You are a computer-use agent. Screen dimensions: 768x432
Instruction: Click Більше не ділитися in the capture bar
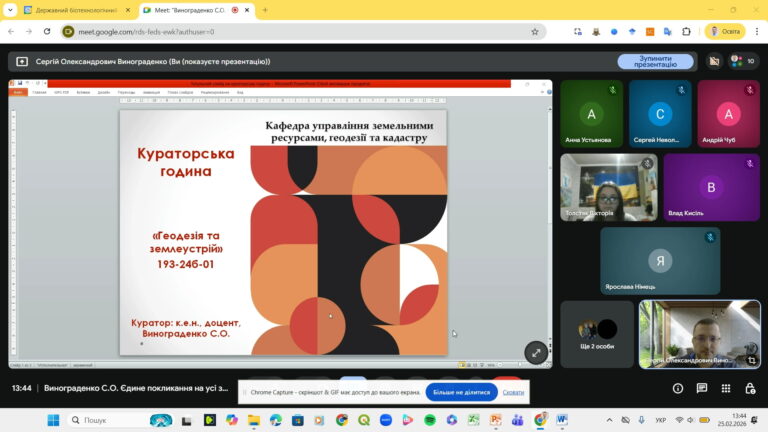461,392
